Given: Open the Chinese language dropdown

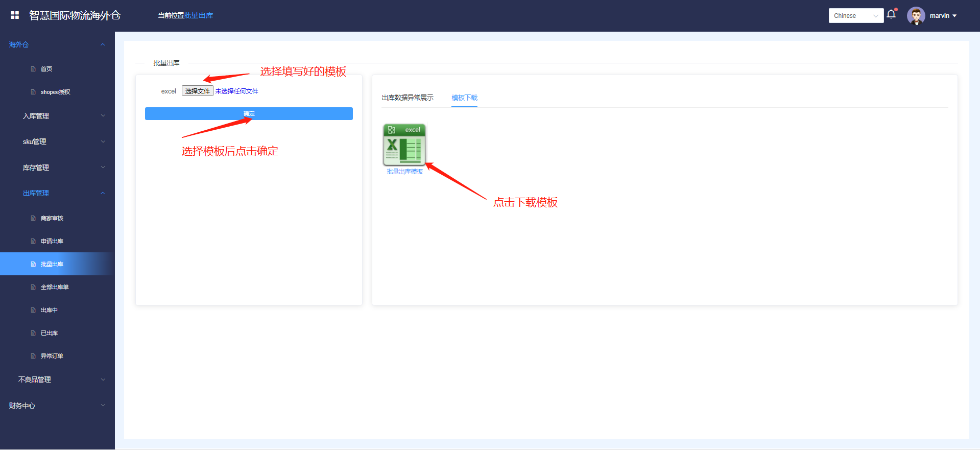Looking at the screenshot, I should pyautogui.click(x=855, y=16).
